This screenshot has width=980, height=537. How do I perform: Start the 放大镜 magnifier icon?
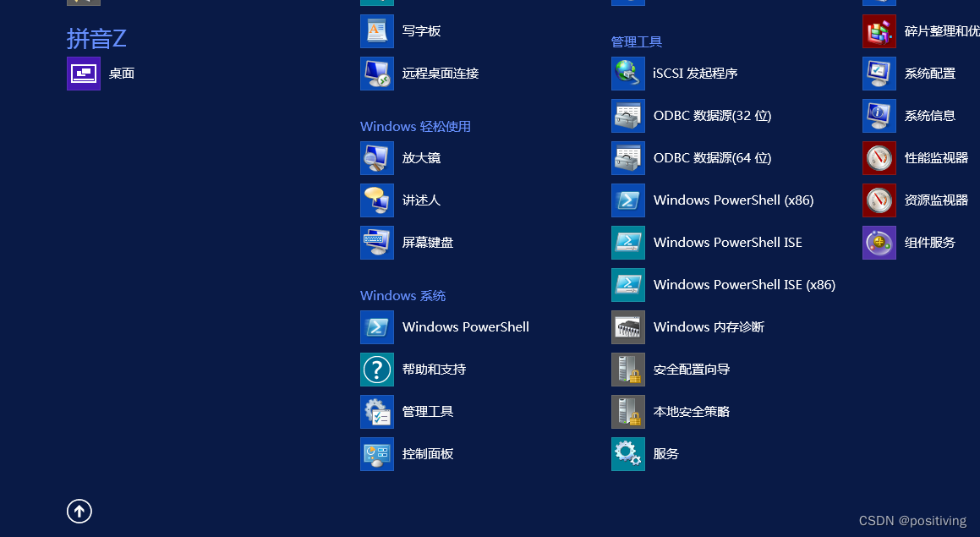click(377, 157)
